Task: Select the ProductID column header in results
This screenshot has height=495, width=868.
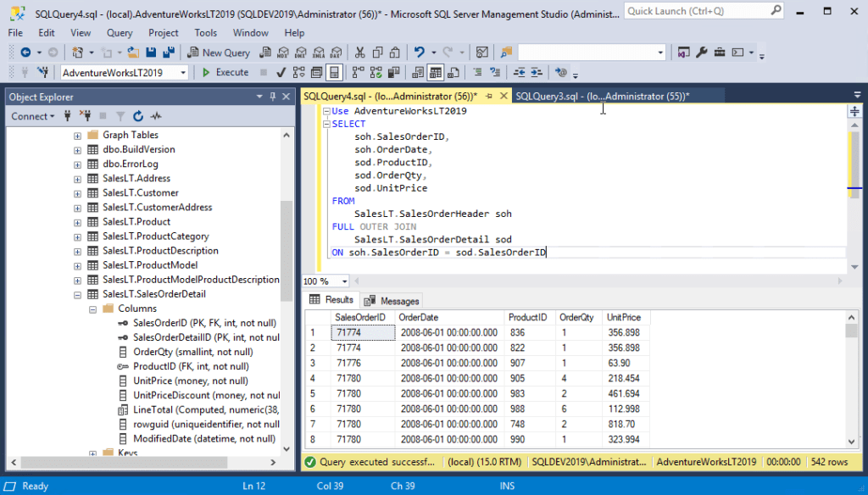Action: (x=527, y=317)
